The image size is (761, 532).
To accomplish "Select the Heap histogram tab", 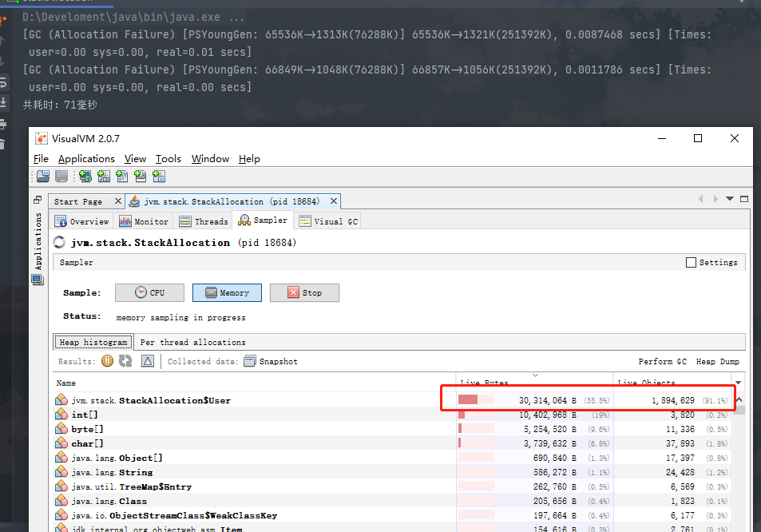I will (93, 342).
